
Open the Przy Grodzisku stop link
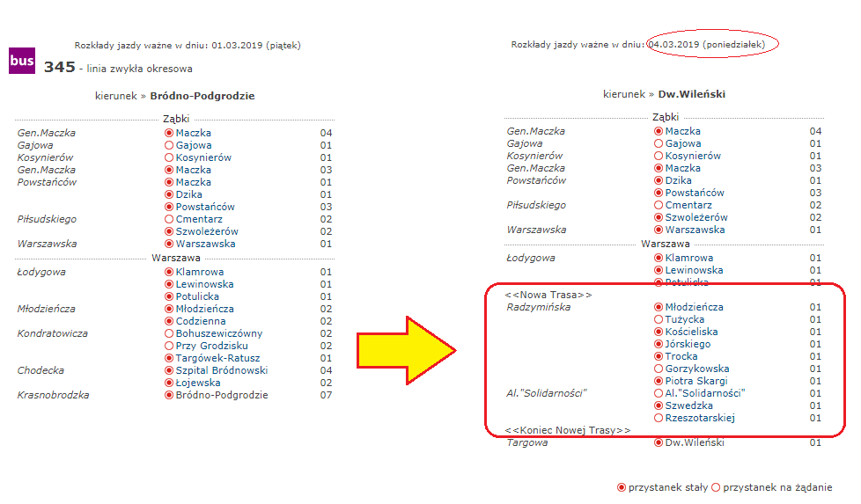click(x=208, y=346)
